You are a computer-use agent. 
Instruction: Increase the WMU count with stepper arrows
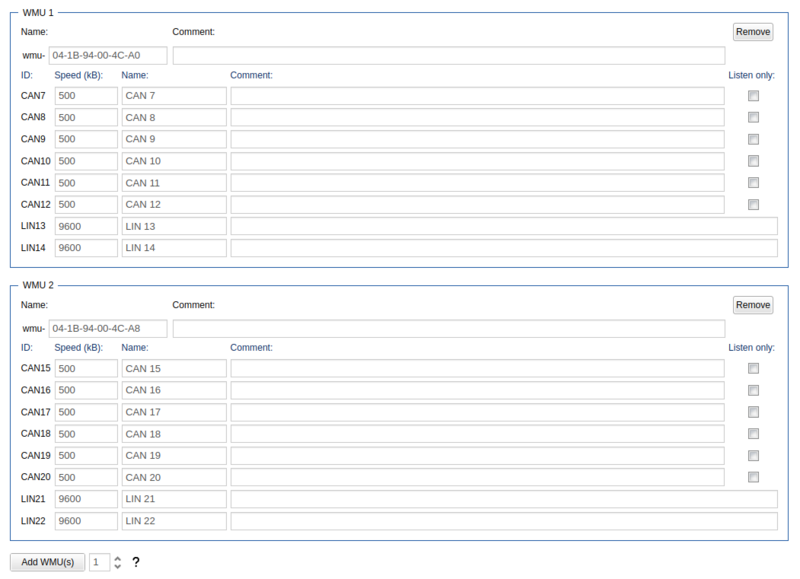[x=117, y=558]
